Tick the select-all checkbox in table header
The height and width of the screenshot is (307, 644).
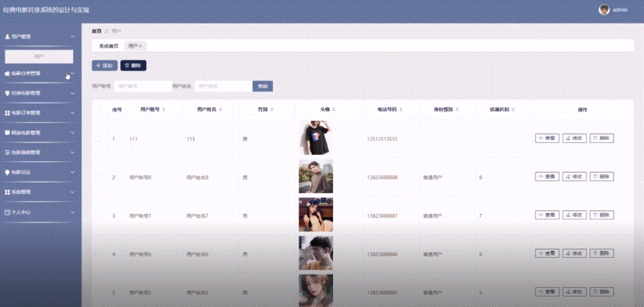99,109
